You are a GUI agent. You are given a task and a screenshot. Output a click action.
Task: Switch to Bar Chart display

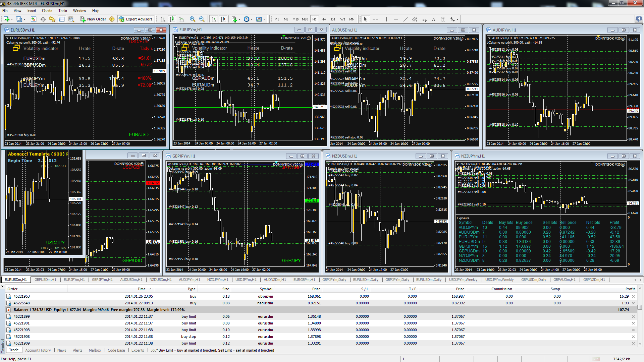(163, 19)
